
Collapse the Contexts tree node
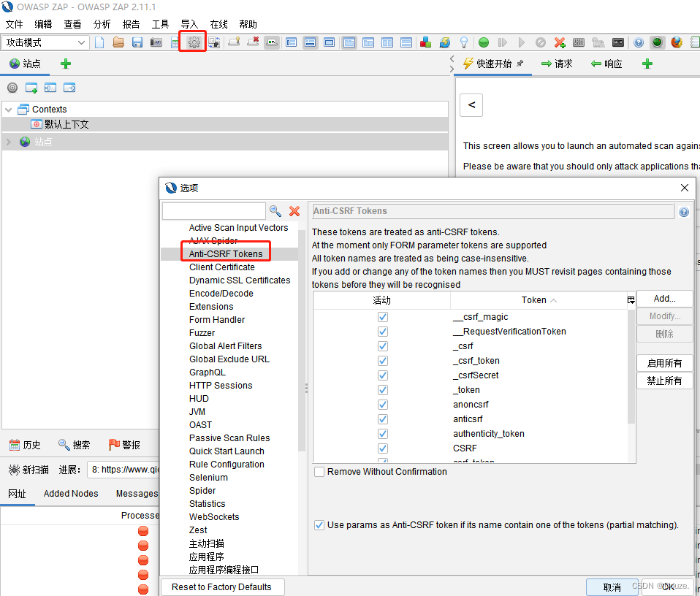pos(9,110)
